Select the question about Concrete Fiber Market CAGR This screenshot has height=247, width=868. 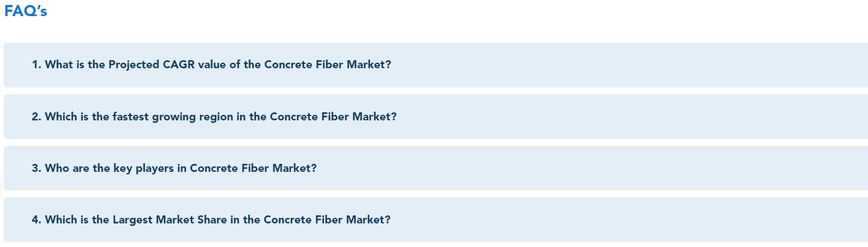coord(211,65)
